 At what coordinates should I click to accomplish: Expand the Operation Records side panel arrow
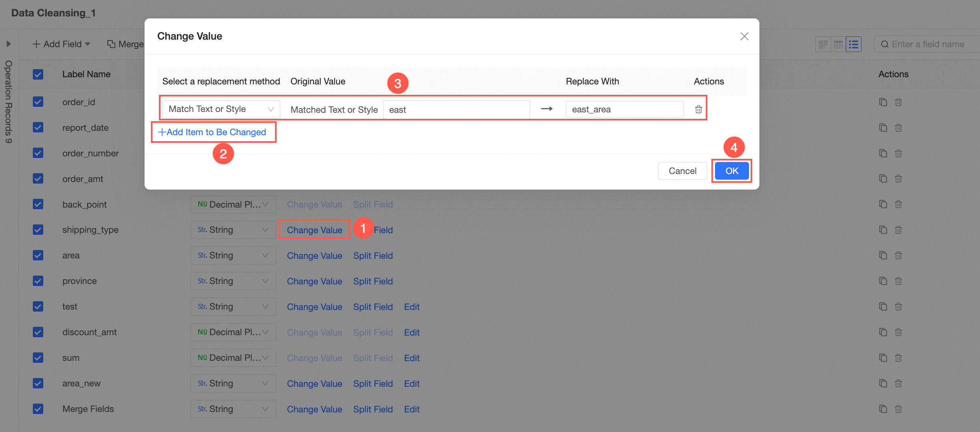pyautogui.click(x=8, y=44)
